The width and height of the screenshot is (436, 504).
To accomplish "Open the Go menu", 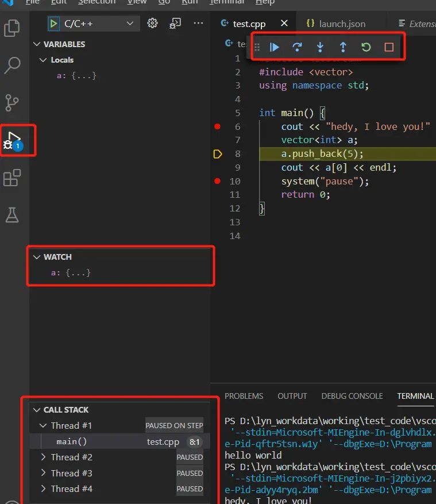I will 164,2.
